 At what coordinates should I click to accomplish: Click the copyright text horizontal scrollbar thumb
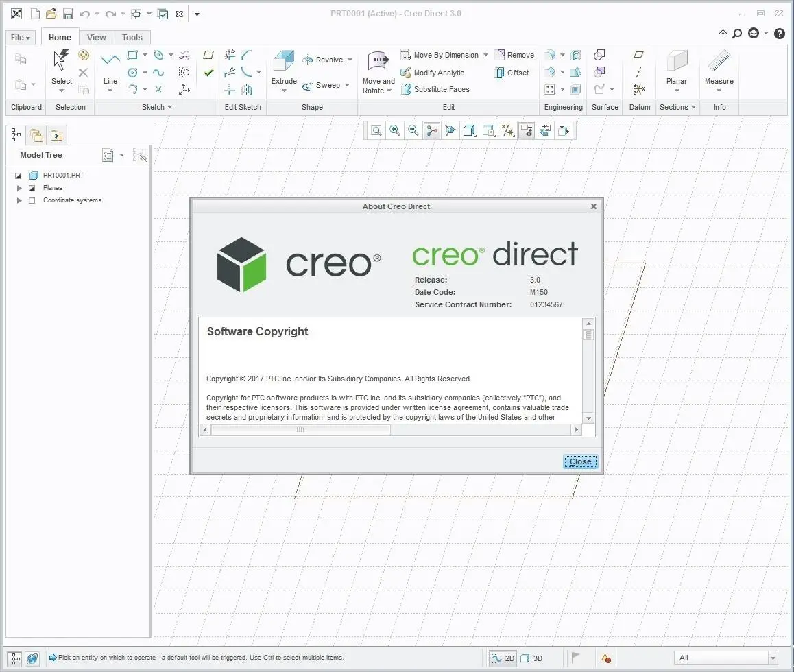pos(301,430)
